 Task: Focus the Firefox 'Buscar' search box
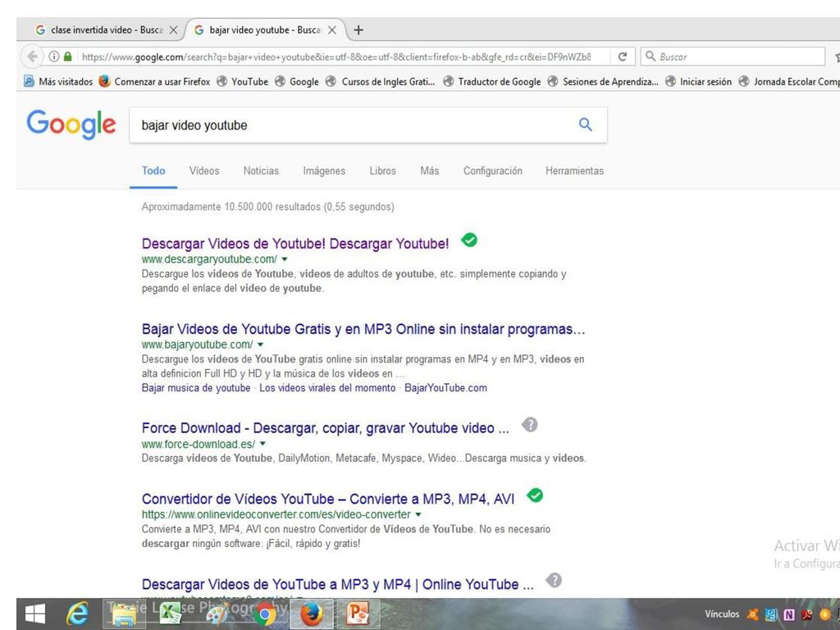pyautogui.click(x=733, y=57)
